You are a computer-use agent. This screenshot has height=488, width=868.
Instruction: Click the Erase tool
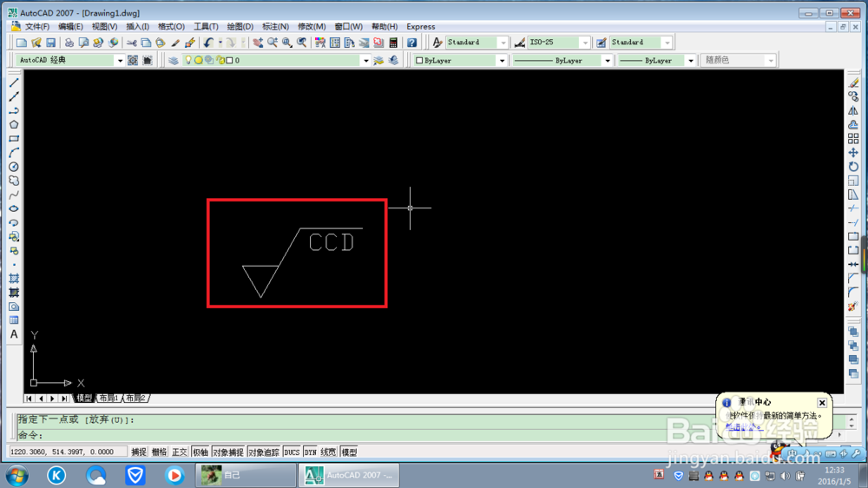tap(853, 82)
